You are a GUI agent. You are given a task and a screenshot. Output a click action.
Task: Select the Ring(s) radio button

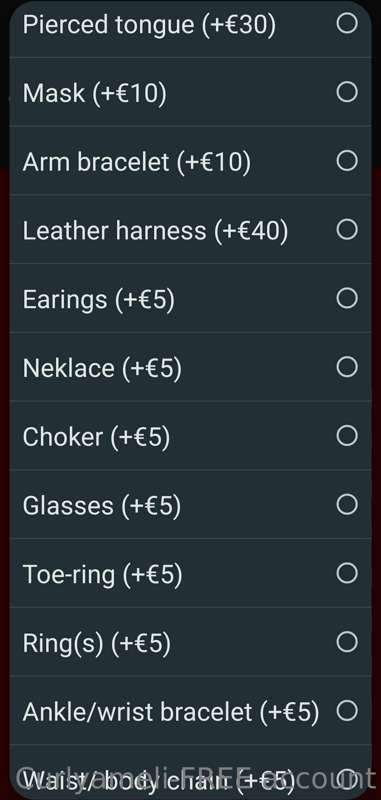point(347,642)
